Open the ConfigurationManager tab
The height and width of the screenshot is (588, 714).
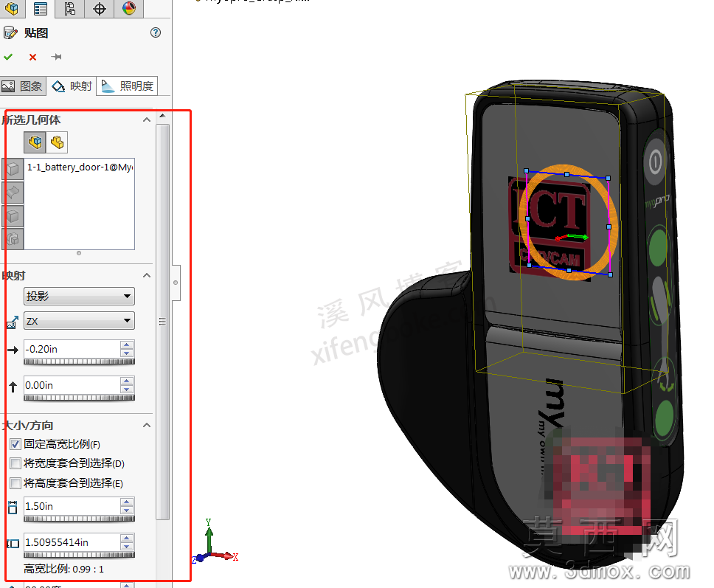click(69, 8)
